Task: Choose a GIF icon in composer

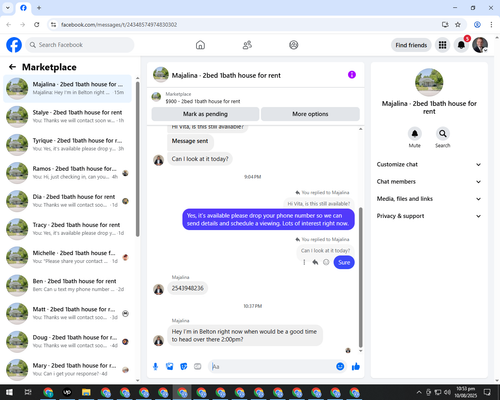Action: coord(198,367)
